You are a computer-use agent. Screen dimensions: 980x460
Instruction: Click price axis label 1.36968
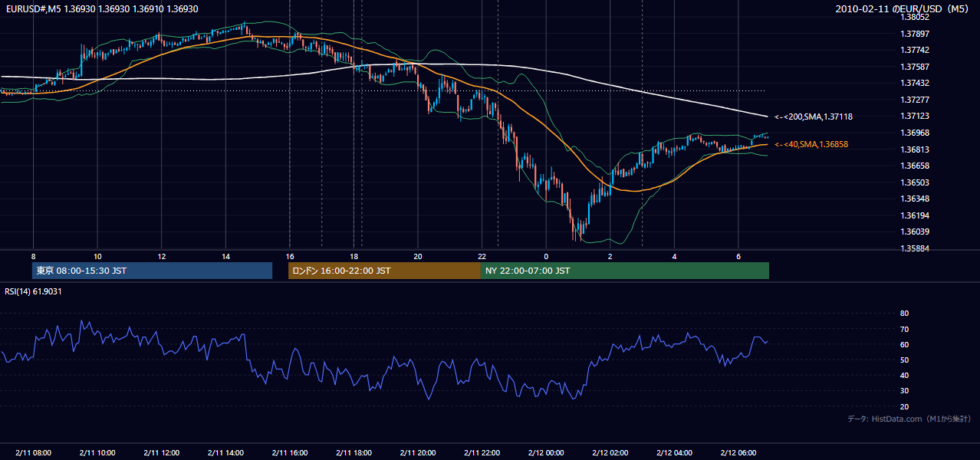point(916,133)
